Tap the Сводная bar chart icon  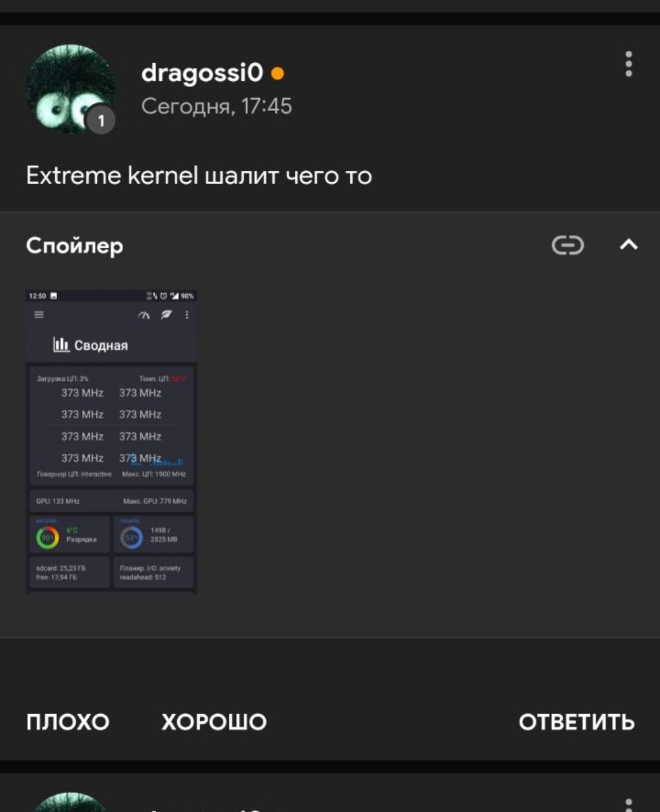coord(61,345)
